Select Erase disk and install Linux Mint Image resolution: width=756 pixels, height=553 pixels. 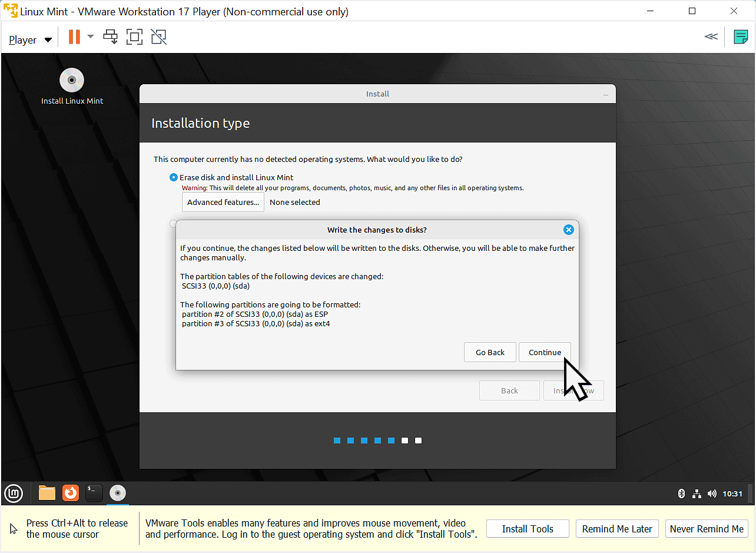pos(174,177)
